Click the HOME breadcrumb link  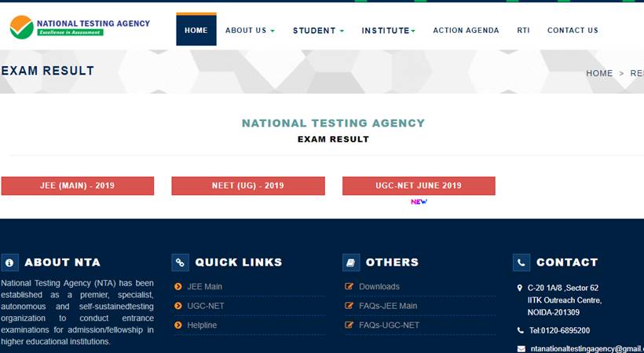point(599,73)
